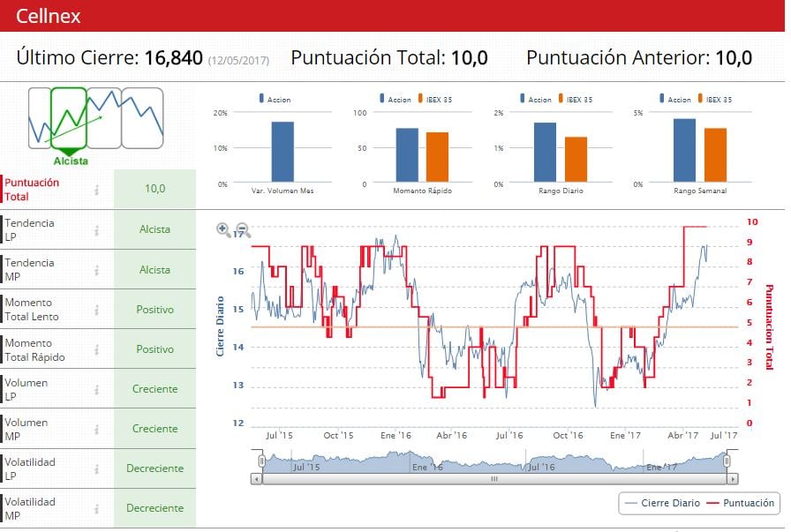This screenshot has height=532, width=791.
Task: Click the navigator scrollbar thumb grip
Action: click(x=494, y=478)
